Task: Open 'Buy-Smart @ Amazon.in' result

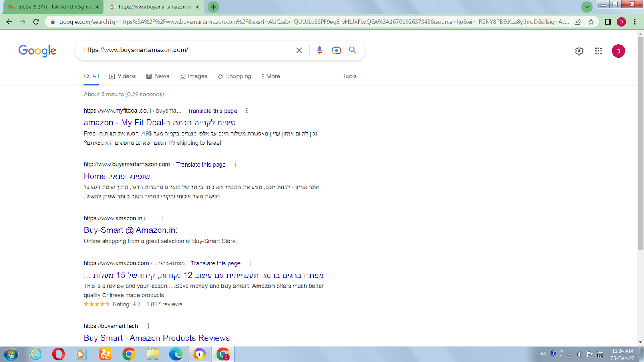Action: [x=130, y=230]
